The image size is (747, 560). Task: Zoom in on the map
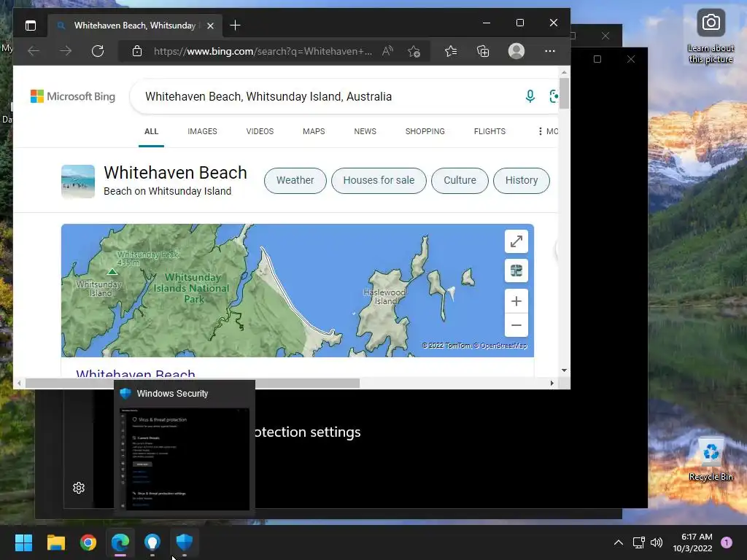pos(516,301)
